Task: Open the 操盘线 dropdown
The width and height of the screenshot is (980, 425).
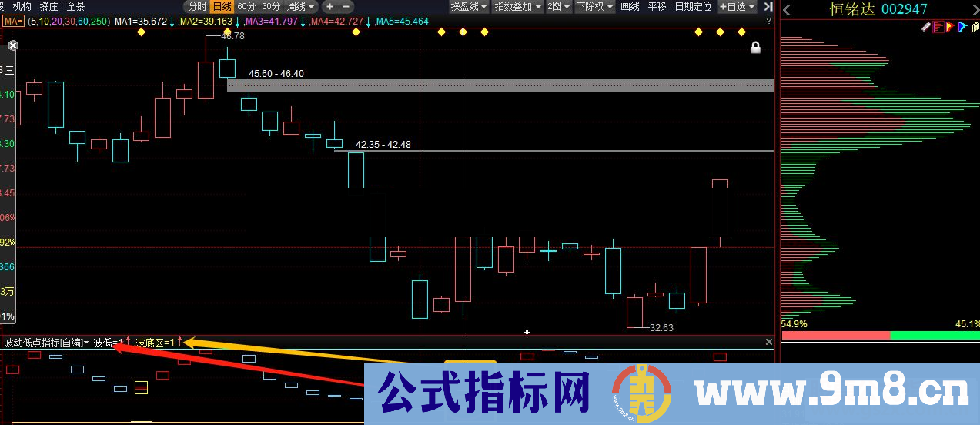Action: [469, 6]
